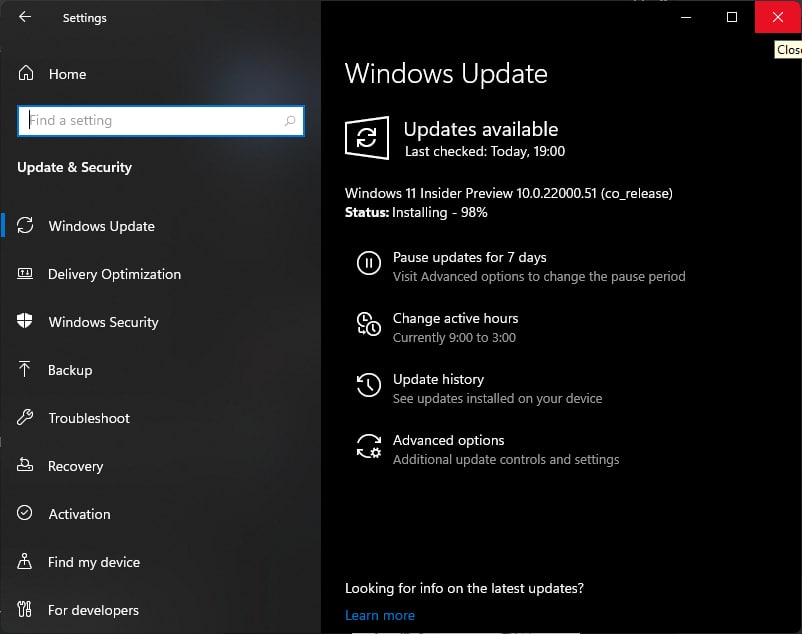Click the search magnifier icon
This screenshot has height=634, width=802.
point(290,121)
